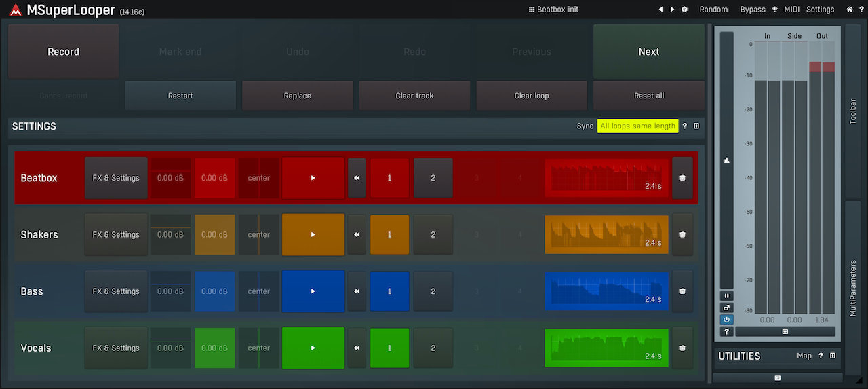Adjust the Shakers track pan center control
This screenshot has width=868, height=389.
(259, 235)
